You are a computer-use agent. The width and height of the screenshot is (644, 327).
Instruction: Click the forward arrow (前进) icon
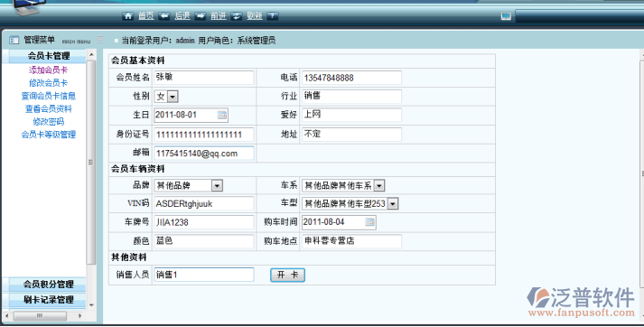pos(201,16)
